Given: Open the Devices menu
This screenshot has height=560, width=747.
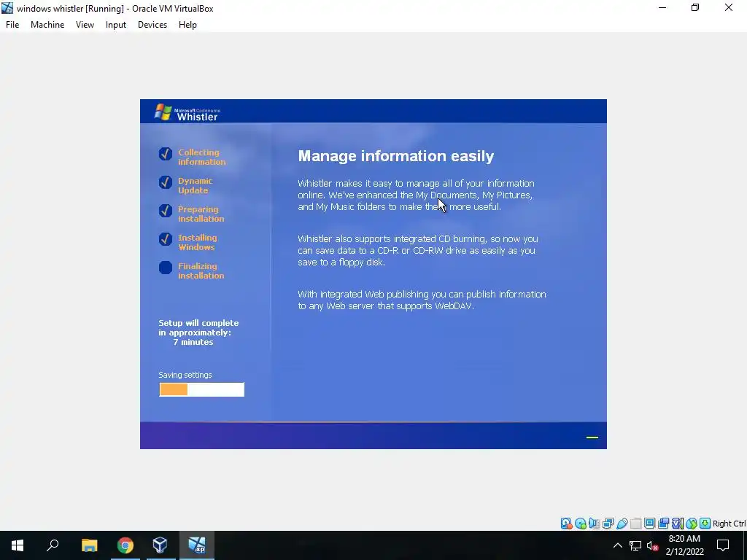Looking at the screenshot, I should 152,25.
